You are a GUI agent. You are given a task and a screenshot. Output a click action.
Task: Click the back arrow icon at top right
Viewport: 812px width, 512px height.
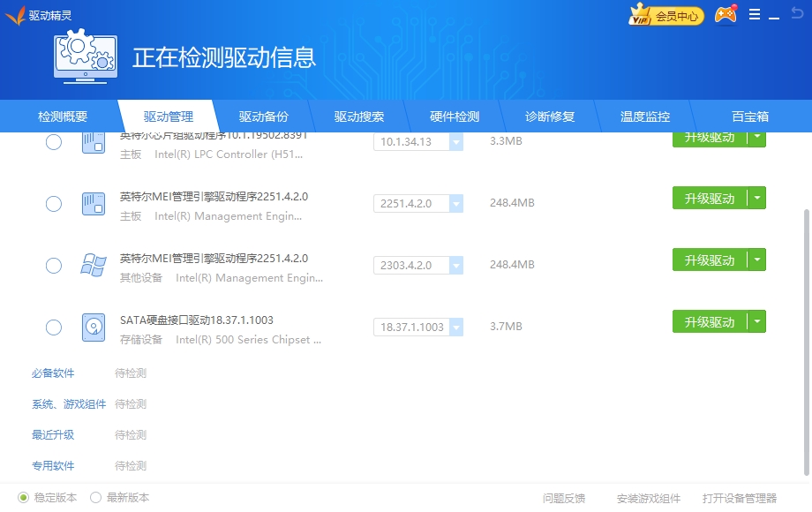[797, 13]
